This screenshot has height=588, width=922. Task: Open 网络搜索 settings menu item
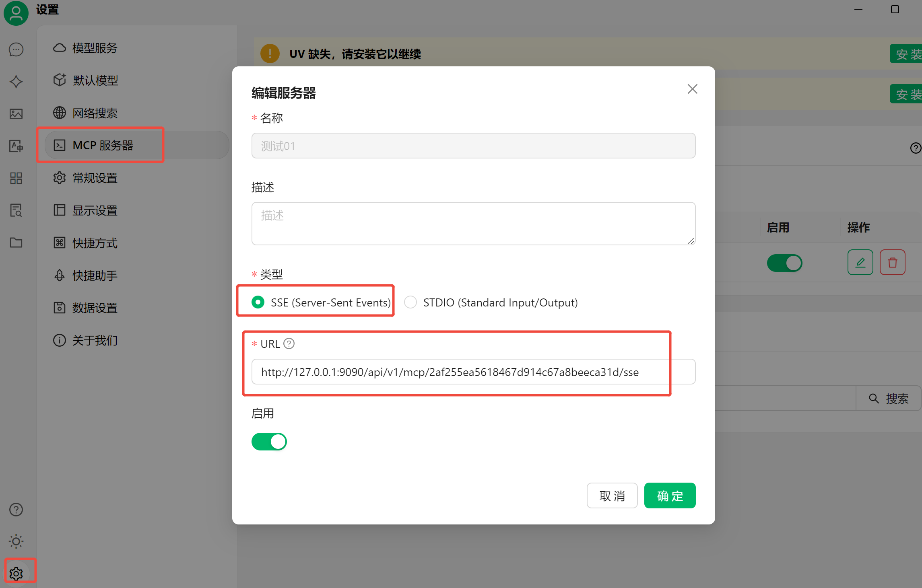pos(95,113)
